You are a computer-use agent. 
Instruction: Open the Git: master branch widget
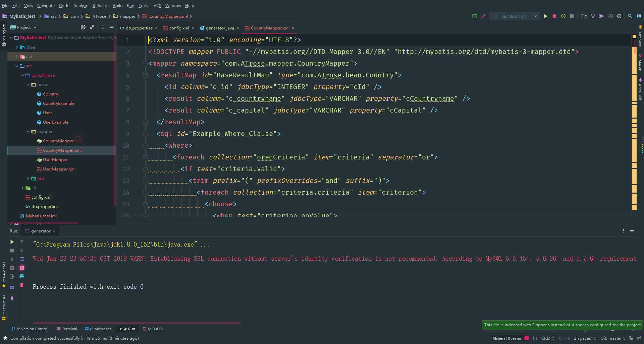pyautogui.click(x=613, y=338)
